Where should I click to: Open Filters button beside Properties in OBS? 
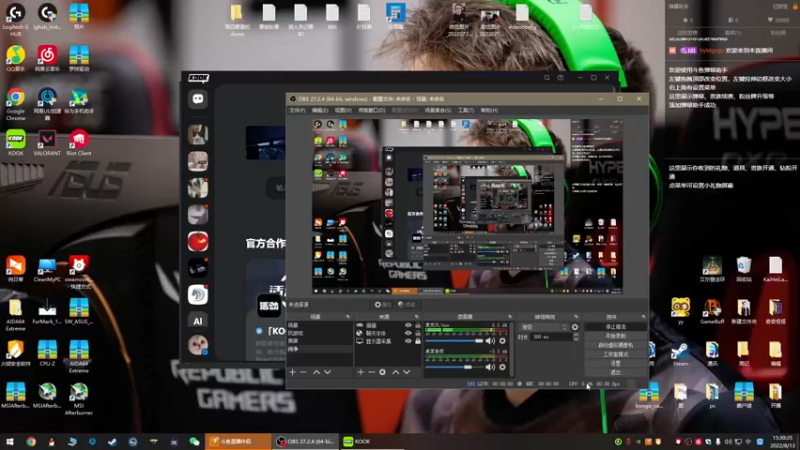407,305
